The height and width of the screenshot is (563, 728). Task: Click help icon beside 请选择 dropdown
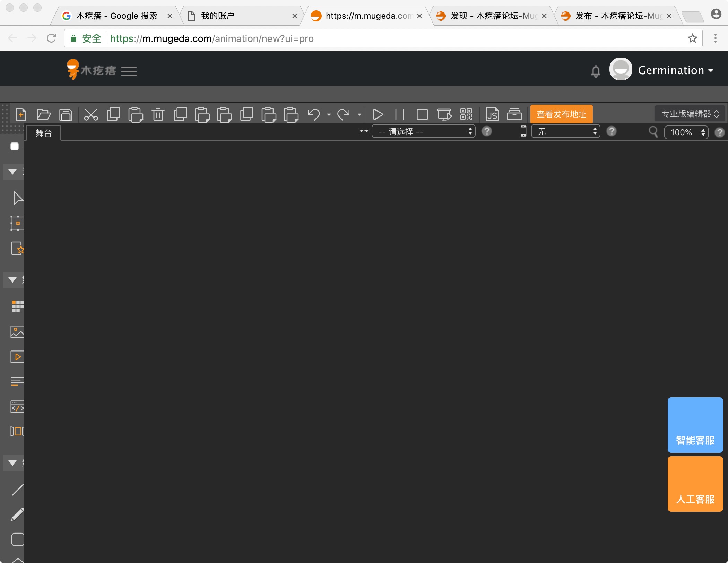coord(487,131)
